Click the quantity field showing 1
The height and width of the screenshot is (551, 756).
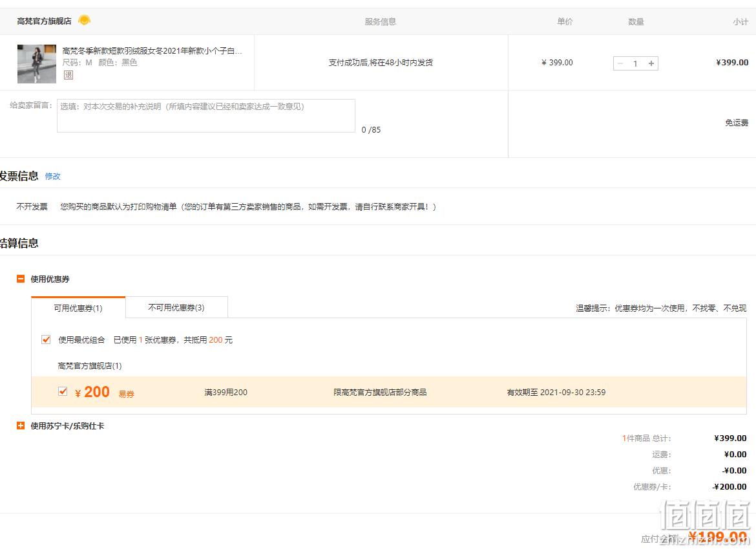coord(635,63)
